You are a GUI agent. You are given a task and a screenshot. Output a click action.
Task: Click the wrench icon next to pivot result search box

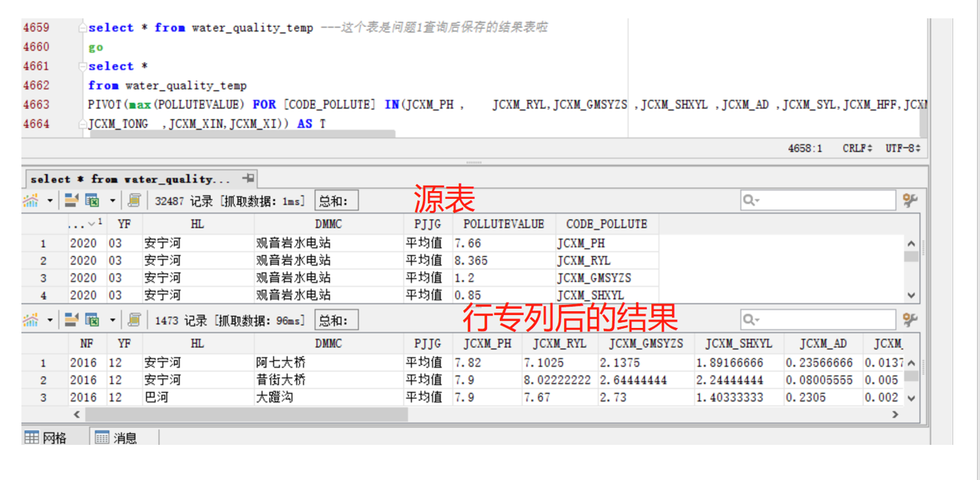click(908, 319)
